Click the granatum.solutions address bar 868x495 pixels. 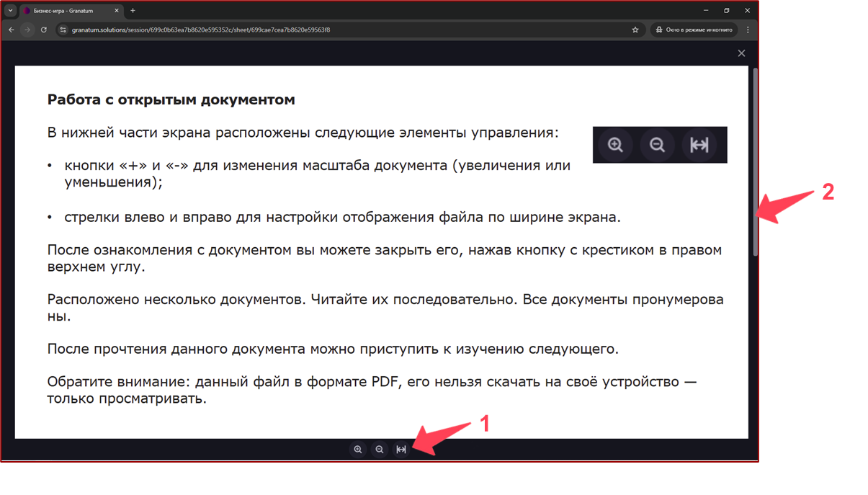(324, 30)
